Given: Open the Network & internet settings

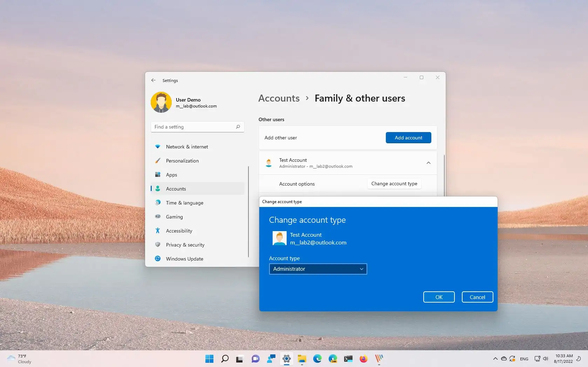Looking at the screenshot, I should click(x=198, y=147).
